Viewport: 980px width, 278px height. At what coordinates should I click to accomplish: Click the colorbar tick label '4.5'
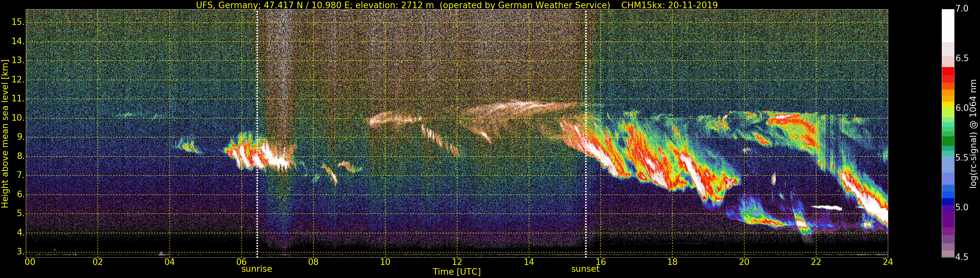coord(962,257)
